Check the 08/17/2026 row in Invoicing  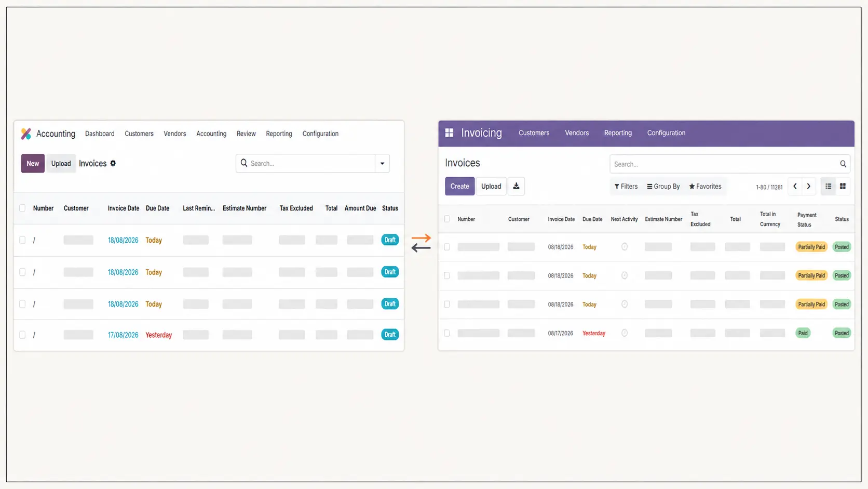pyautogui.click(x=447, y=333)
